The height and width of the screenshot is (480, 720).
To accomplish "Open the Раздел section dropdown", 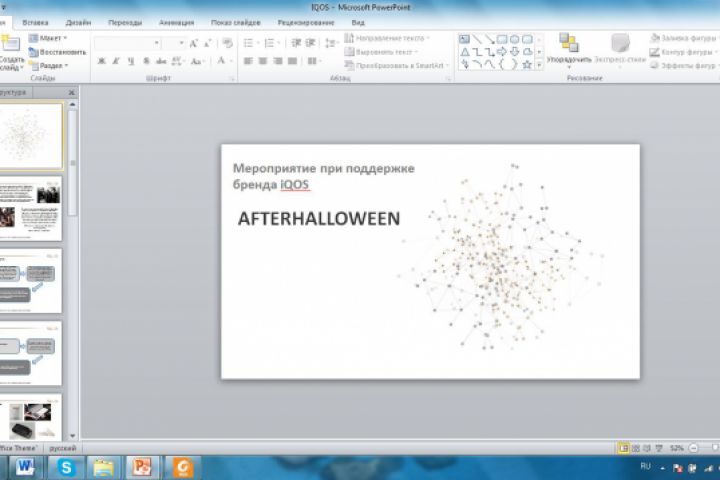I will 49,66.
